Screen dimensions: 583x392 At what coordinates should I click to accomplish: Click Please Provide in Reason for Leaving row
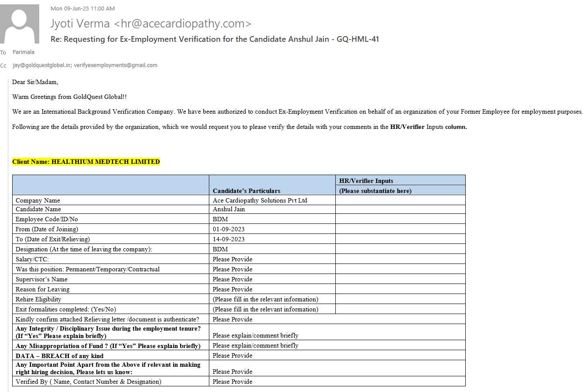point(232,289)
